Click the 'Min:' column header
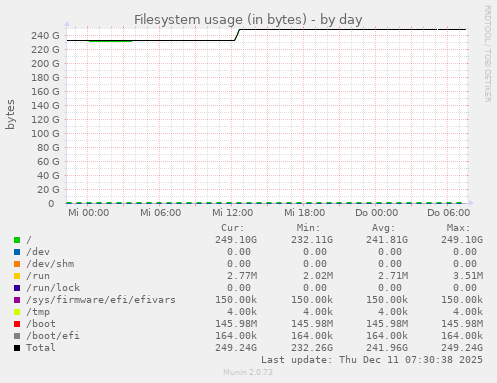The height and width of the screenshot is (383, 497). [x=308, y=228]
